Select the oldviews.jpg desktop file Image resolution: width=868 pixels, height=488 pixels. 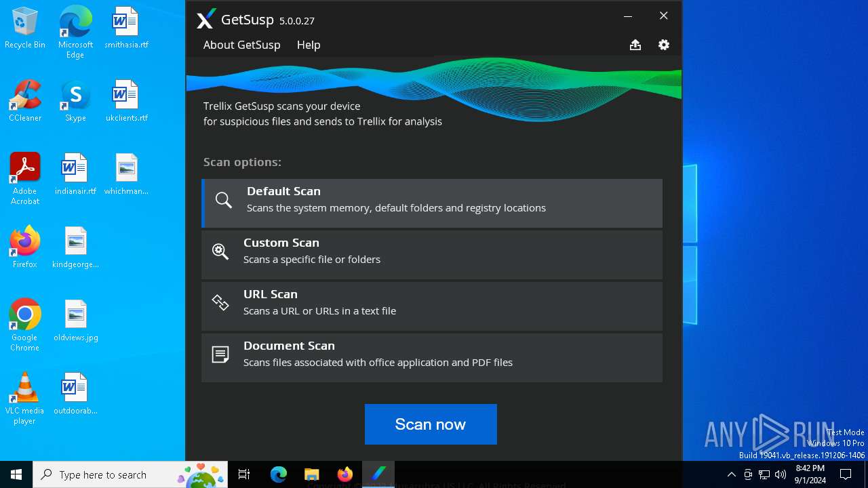pos(75,321)
